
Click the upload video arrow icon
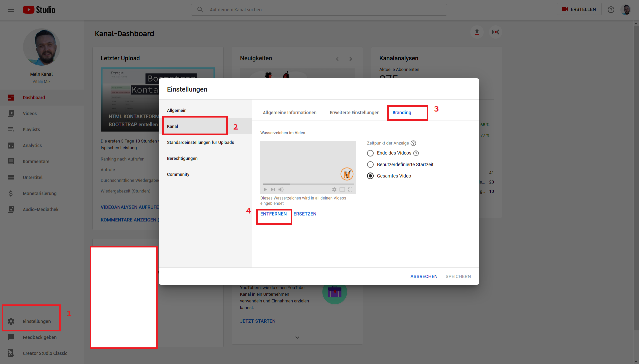tap(477, 32)
